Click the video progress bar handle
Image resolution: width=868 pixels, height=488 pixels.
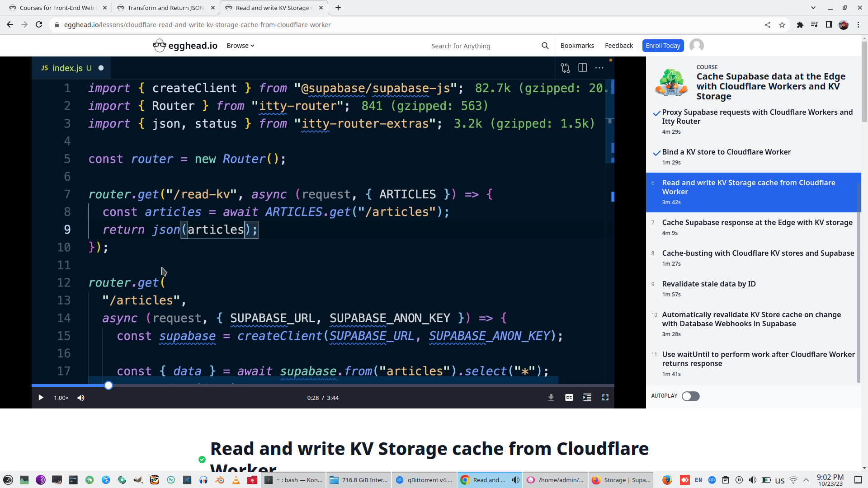point(108,385)
